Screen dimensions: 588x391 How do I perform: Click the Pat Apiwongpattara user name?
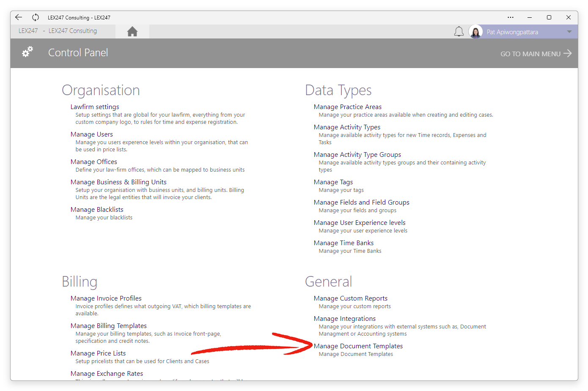click(x=512, y=32)
